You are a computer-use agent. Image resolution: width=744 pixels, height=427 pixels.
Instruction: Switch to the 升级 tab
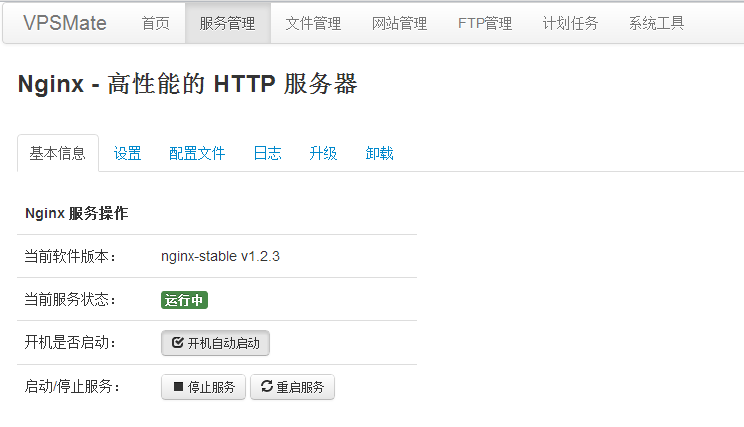(x=323, y=153)
